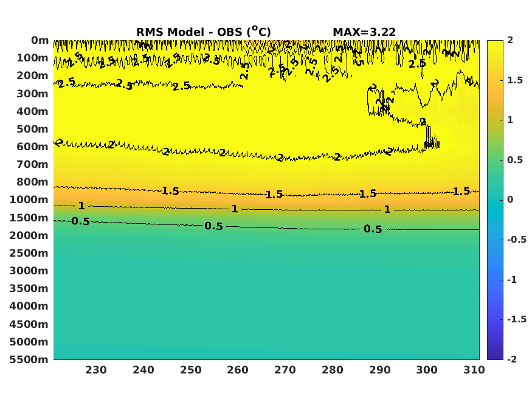The image size is (532, 399).
Task: Pick the '400m' depth tick label
Action: pos(32,111)
